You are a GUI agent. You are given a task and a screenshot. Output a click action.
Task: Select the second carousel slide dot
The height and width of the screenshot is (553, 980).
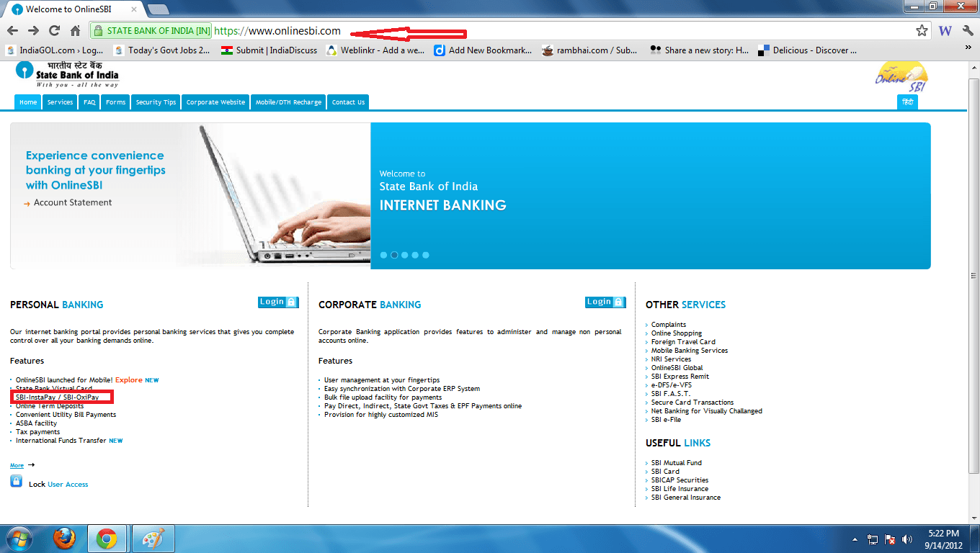pos(394,255)
